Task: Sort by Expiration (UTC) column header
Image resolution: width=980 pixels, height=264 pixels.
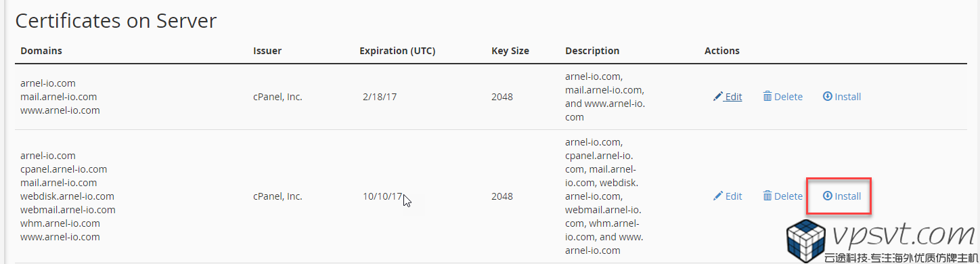Action: pos(397,51)
